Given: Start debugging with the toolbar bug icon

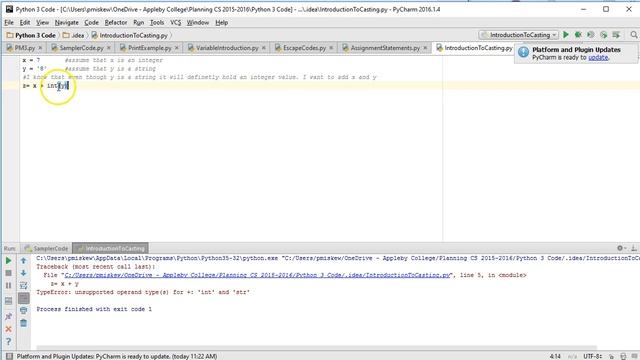Looking at the screenshot, I should coord(578,35).
